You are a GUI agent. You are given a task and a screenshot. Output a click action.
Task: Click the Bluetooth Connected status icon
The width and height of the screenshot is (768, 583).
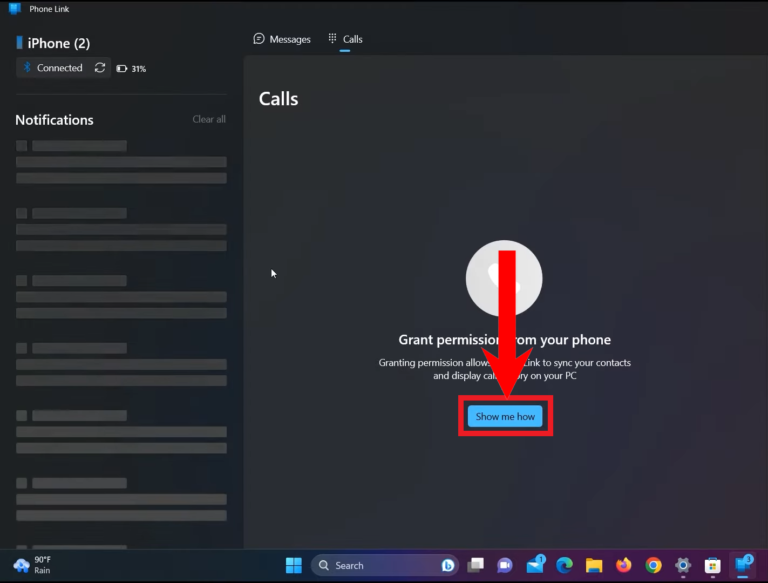coord(27,68)
